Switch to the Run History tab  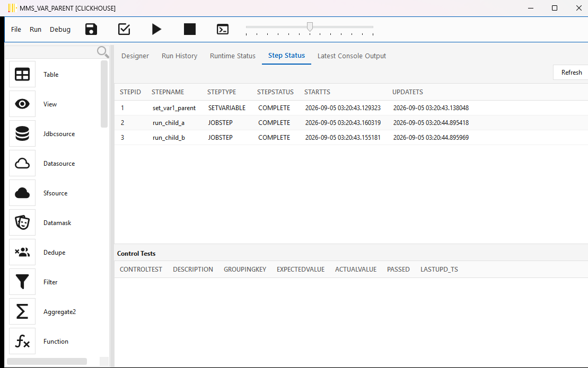pos(179,56)
